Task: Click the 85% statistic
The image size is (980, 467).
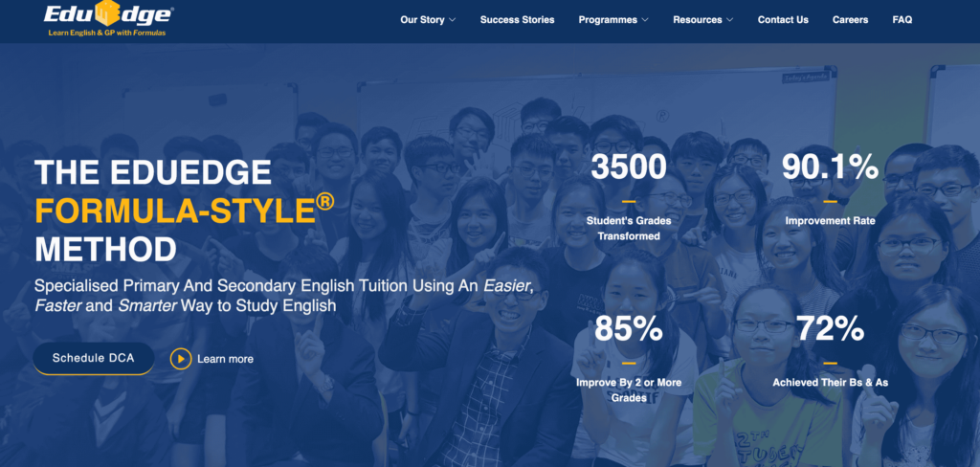Action: [x=629, y=329]
